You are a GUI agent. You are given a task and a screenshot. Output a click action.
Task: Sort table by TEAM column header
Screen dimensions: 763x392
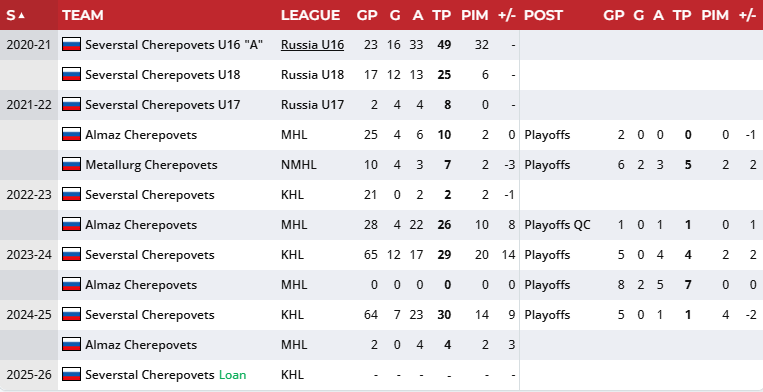83,15
